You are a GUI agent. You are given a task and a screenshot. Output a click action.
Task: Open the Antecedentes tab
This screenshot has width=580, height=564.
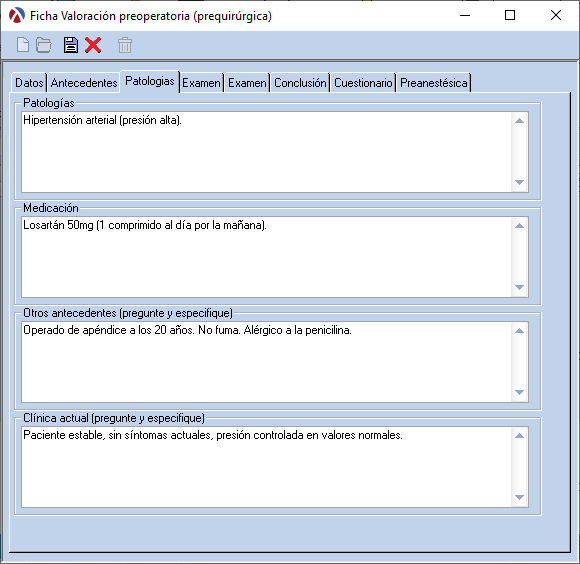point(84,82)
